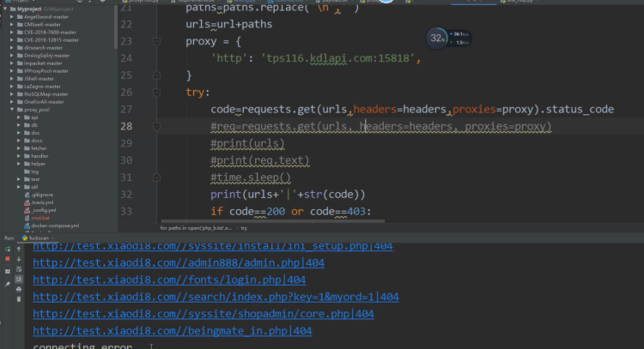This screenshot has width=644, height=349.
Task: Open the beingmate_in.php link in console
Action: pyautogui.click(x=172, y=331)
